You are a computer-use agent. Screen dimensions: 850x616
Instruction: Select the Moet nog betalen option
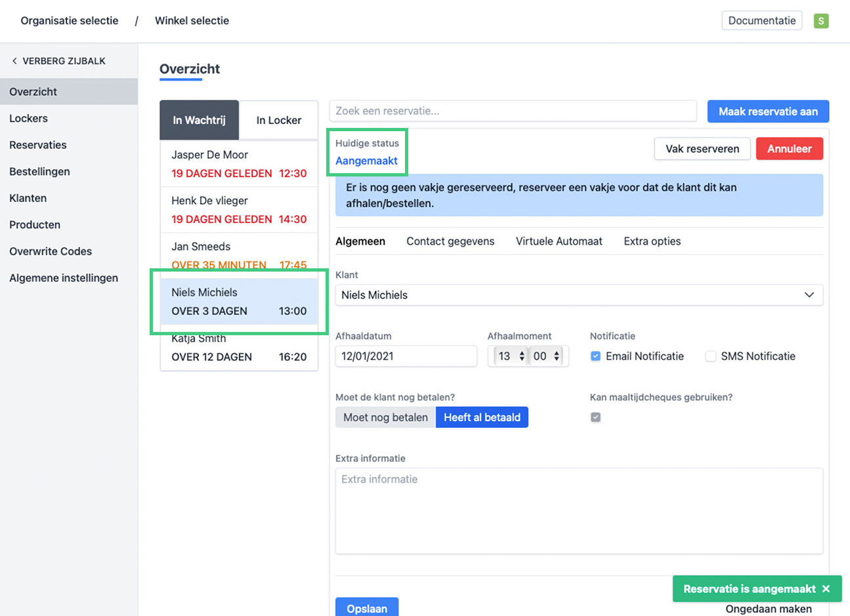tap(385, 417)
